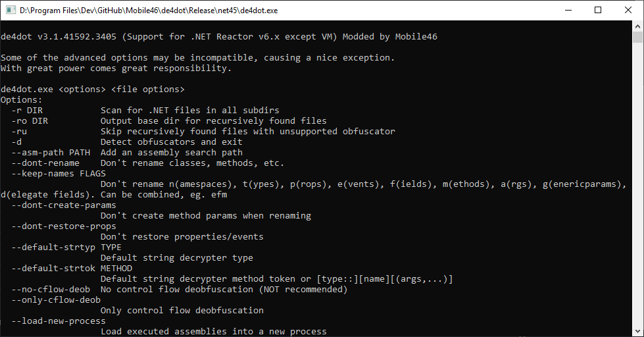644x337 pixels.
Task: Click the '-r DIR' option text
Action: [27, 110]
